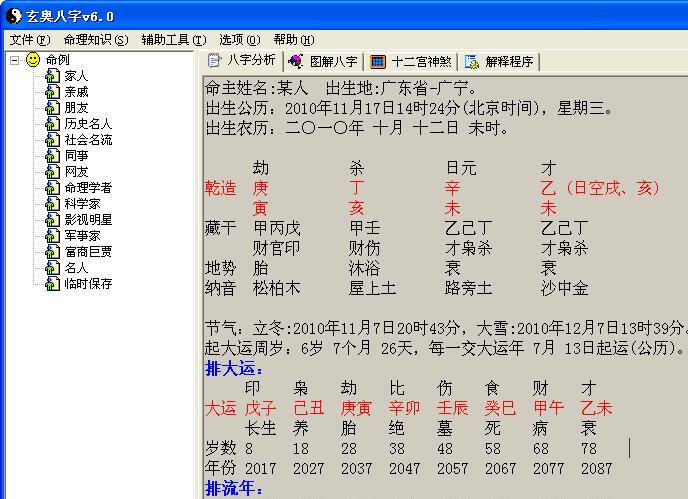688x499 pixels.
Task: Click the 历史名人 folder icon
Action: [53, 124]
